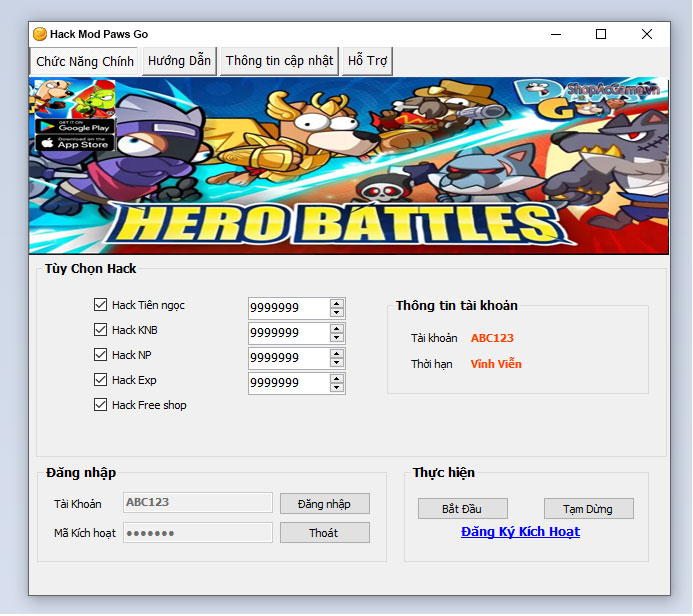Lower Hack Exp value using down arrow
This screenshot has height=616, width=693.
pyautogui.click(x=337, y=388)
